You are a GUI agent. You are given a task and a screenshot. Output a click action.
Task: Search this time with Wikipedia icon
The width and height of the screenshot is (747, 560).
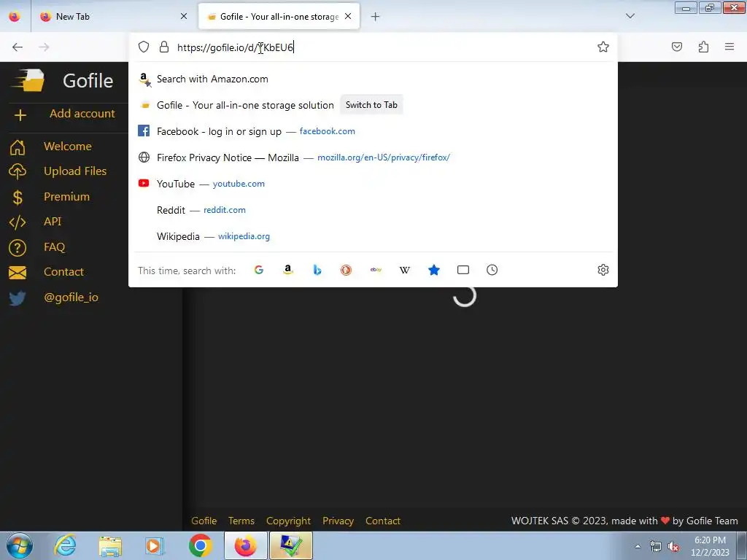[404, 270]
